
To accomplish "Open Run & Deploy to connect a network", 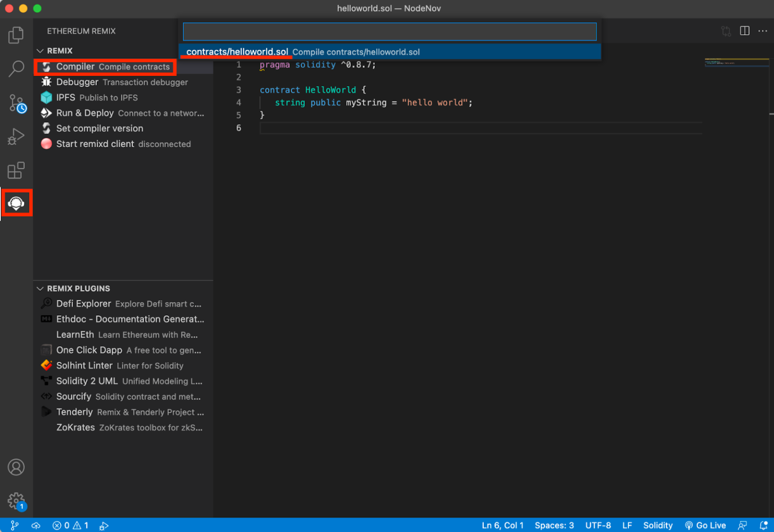I will tap(85, 113).
